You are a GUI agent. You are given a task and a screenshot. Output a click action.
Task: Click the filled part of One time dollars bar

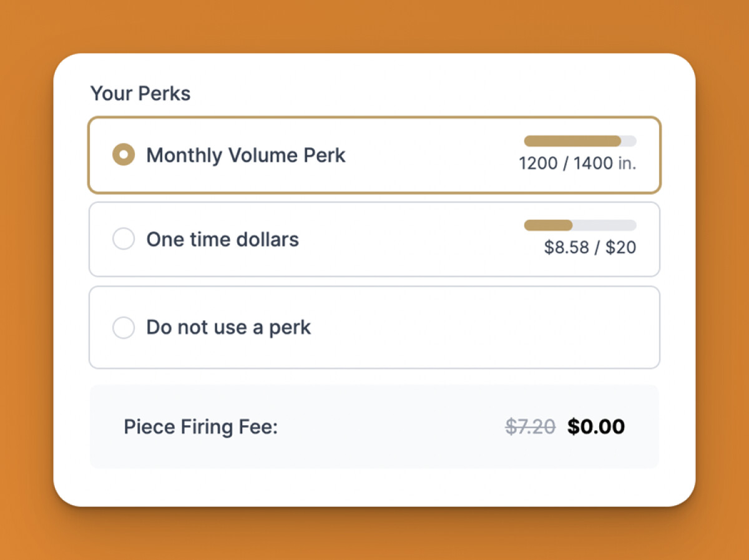(548, 225)
